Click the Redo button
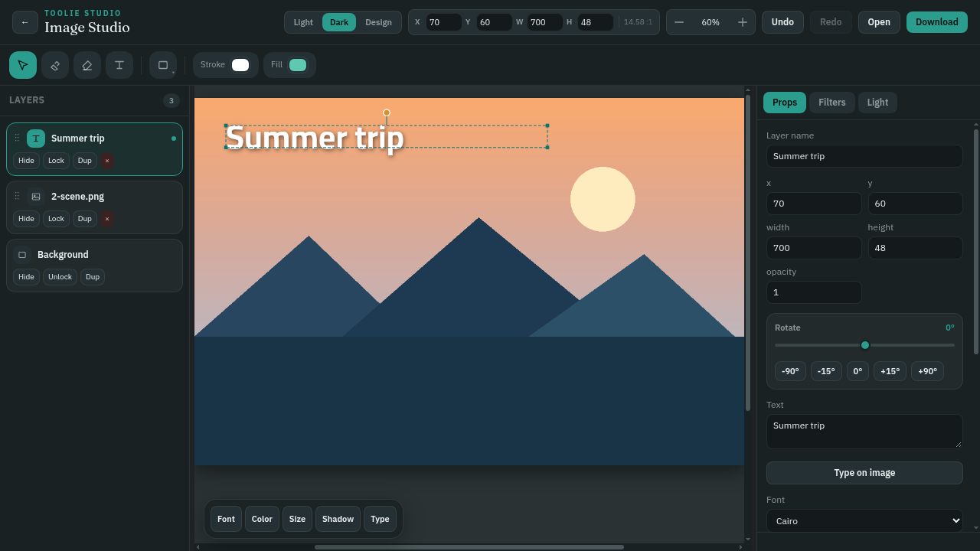Viewport: 980px width, 551px height. [831, 22]
